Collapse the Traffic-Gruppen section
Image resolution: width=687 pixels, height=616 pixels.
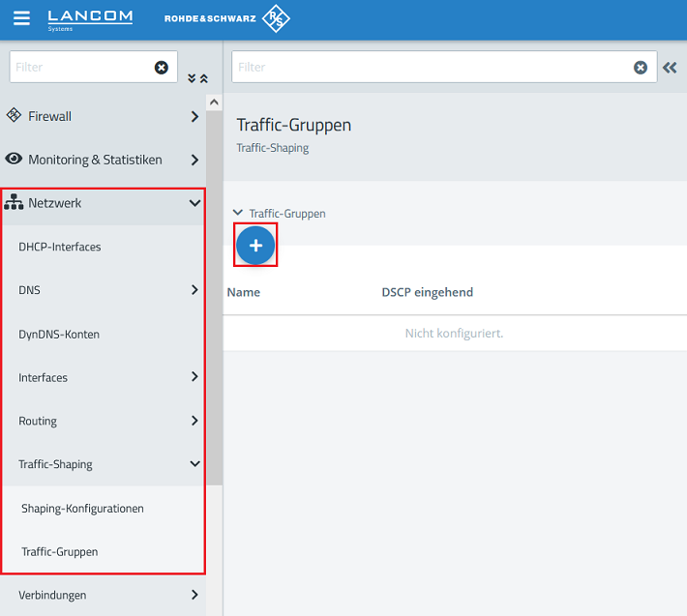click(239, 214)
